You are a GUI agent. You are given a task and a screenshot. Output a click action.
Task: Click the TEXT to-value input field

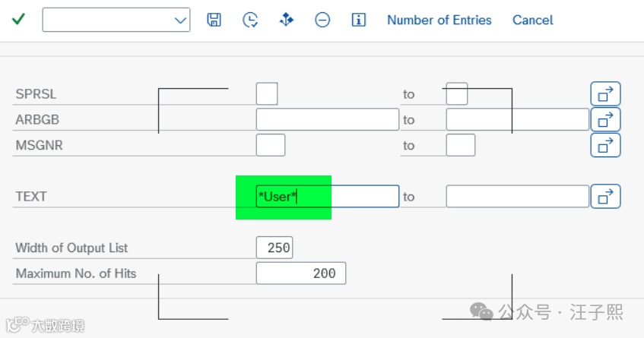tap(518, 197)
